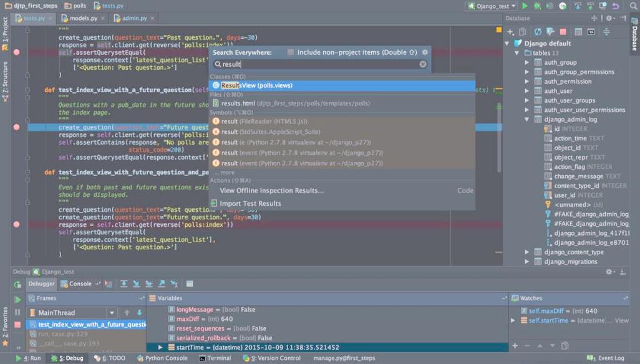Image resolution: width=640 pixels, height=364 pixels.
Task: Check the Include non-project items checkbox
Action: (291, 51)
